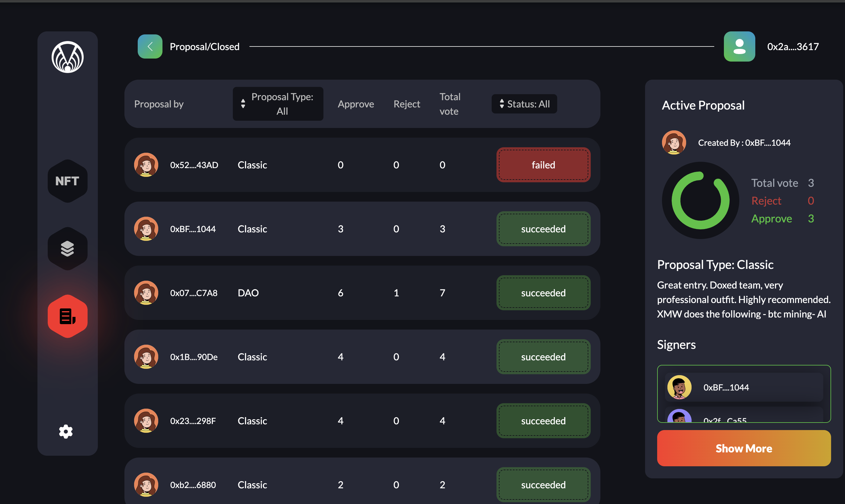Screen dimensions: 845x504
Task: Open the NFT section in sidebar
Action: click(x=68, y=181)
